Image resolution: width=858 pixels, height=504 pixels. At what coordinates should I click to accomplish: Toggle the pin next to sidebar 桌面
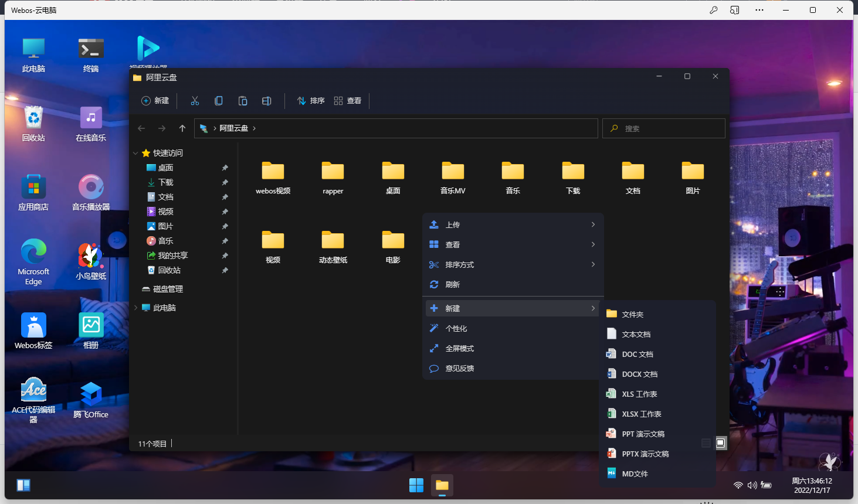tap(225, 168)
